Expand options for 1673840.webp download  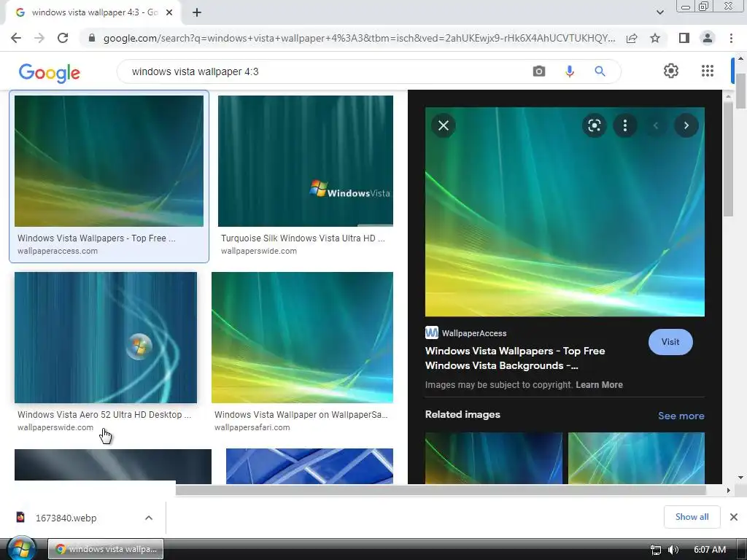tap(149, 518)
